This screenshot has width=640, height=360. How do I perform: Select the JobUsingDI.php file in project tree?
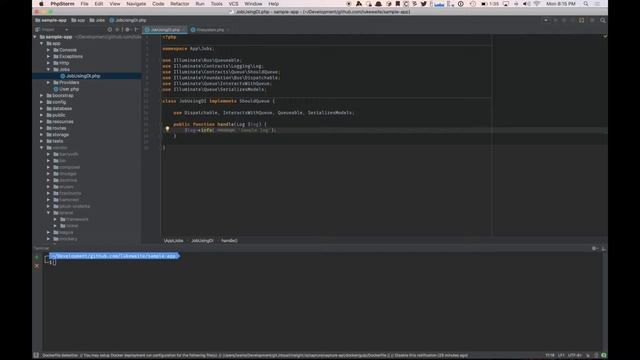83,76
